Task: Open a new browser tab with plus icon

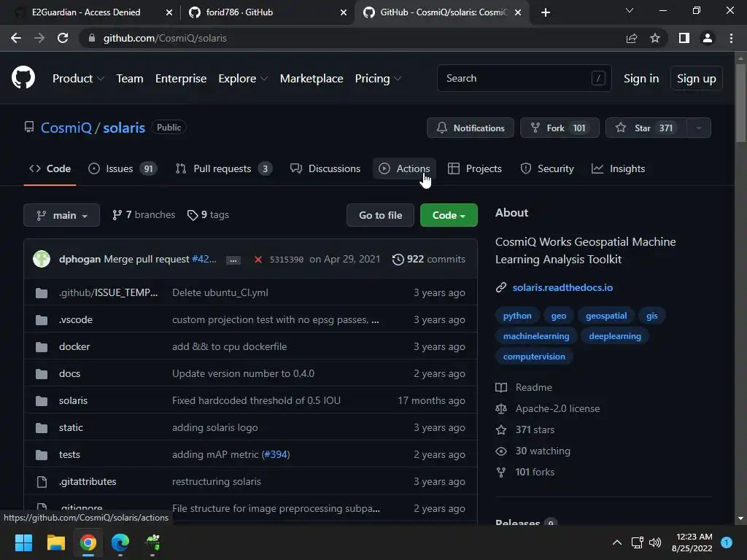Action: point(546,12)
